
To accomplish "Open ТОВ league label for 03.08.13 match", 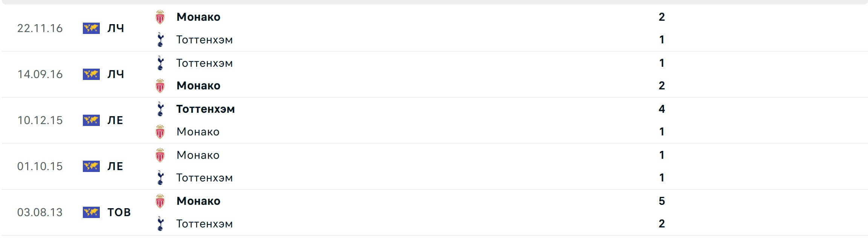I will (x=119, y=212).
